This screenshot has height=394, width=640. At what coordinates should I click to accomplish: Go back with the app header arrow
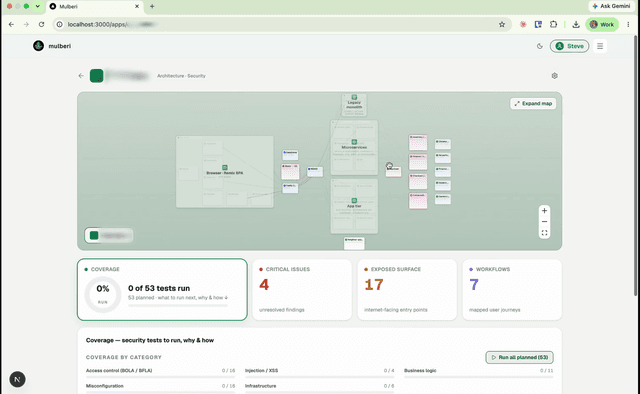(81, 76)
